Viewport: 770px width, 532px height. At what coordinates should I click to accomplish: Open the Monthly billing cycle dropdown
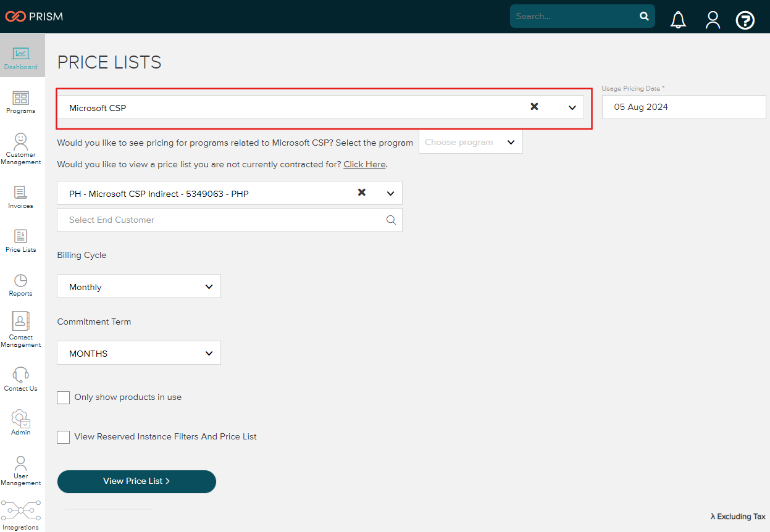139,287
